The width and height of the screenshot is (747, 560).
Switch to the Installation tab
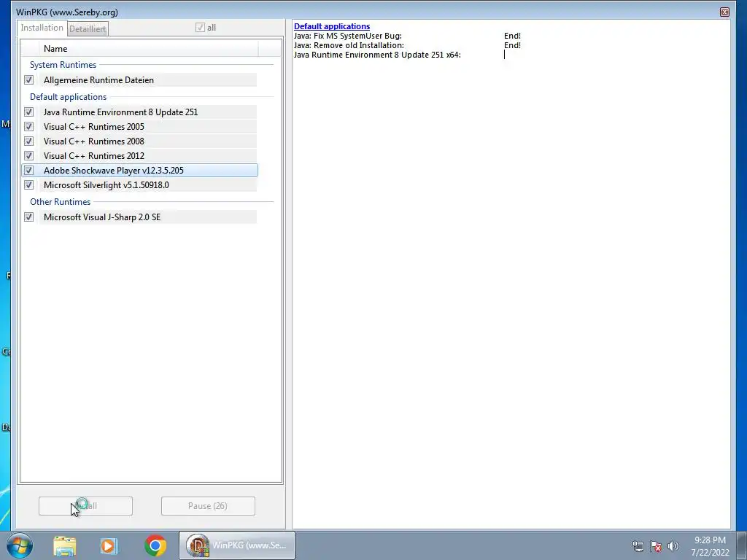pyautogui.click(x=42, y=28)
